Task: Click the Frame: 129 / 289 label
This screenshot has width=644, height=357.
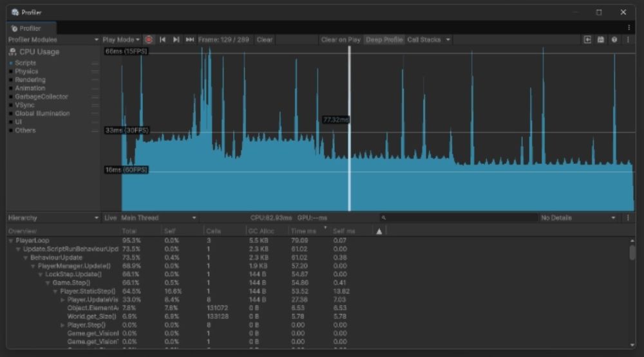Action: point(223,40)
